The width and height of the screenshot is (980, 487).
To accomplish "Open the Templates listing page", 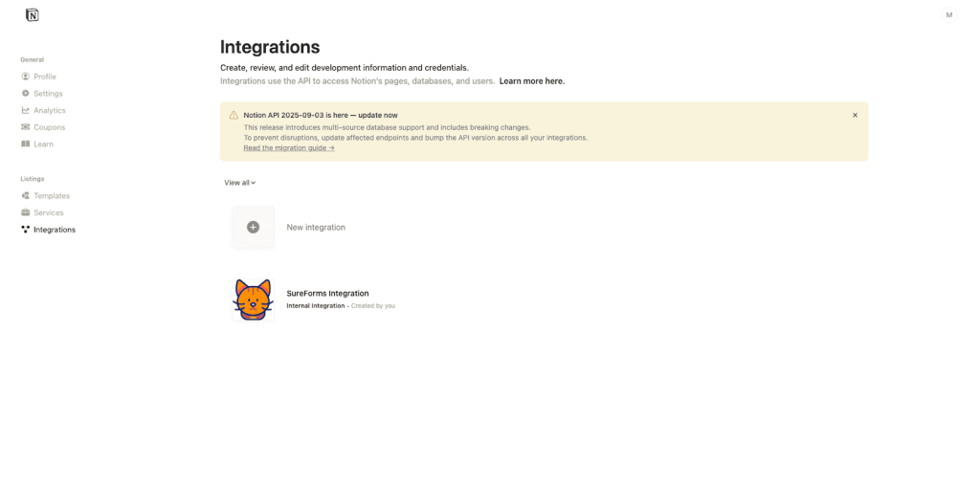I will point(52,196).
